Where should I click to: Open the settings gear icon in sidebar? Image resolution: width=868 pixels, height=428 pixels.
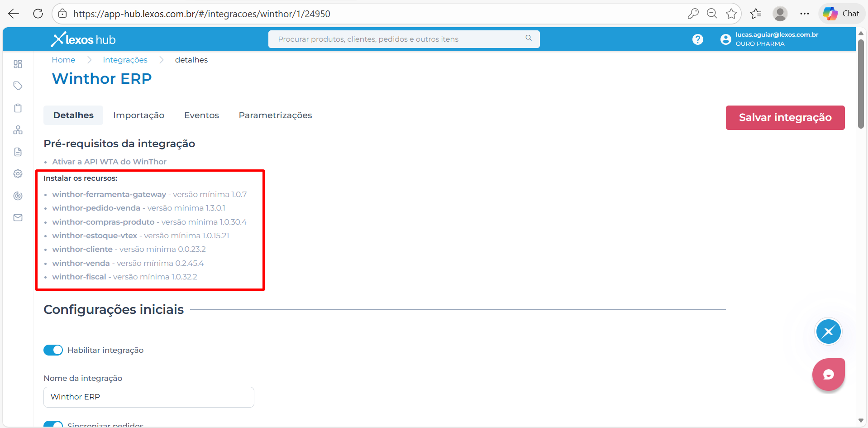click(18, 173)
